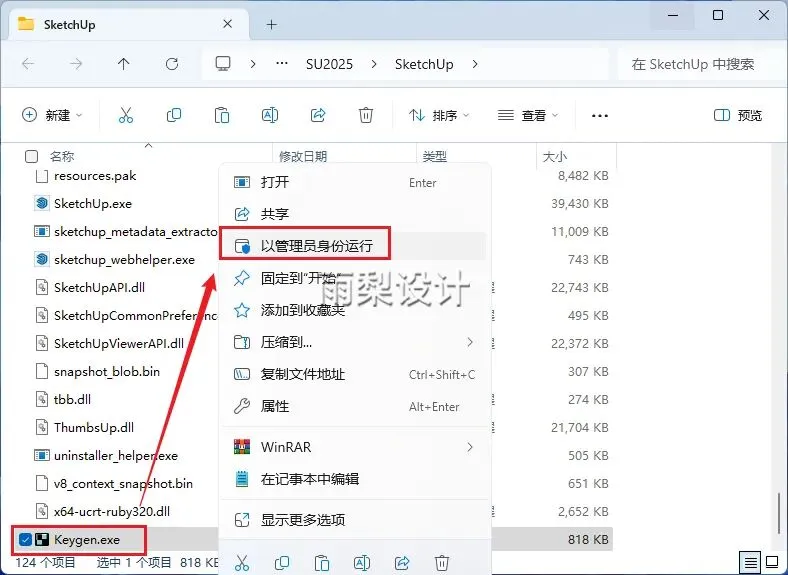Select the tbb.dll file
The image size is (788, 575).
click(72, 400)
